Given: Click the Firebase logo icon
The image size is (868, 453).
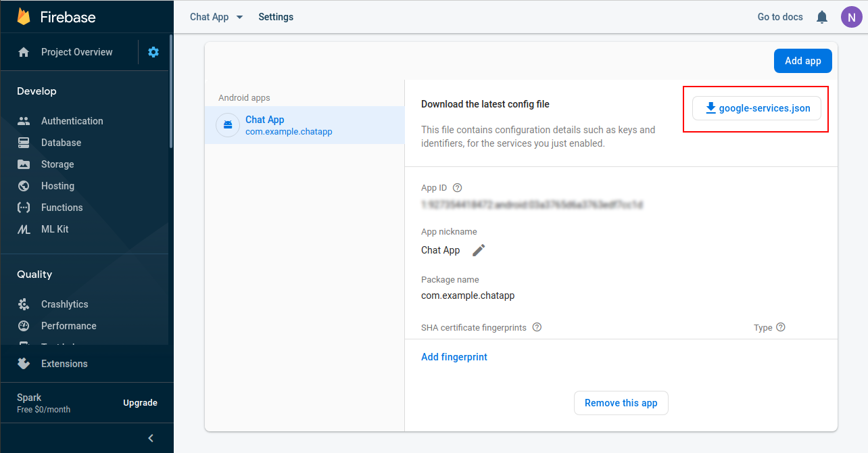Looking at the screenshot, I should 24,16.
